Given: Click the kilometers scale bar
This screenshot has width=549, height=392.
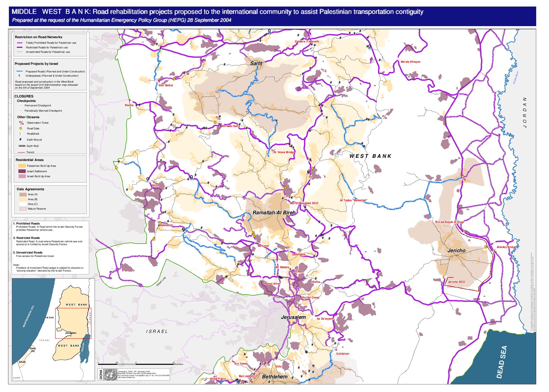Looking at the screenshot, I should tap(136, 364).
